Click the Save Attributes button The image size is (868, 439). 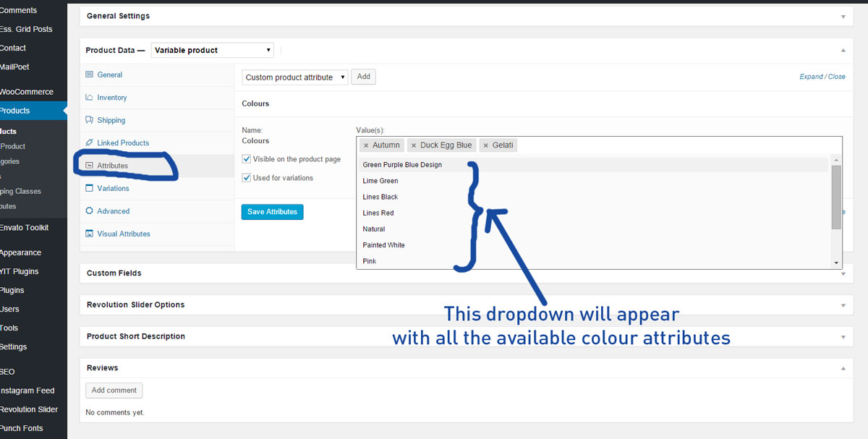coord(272,212)
